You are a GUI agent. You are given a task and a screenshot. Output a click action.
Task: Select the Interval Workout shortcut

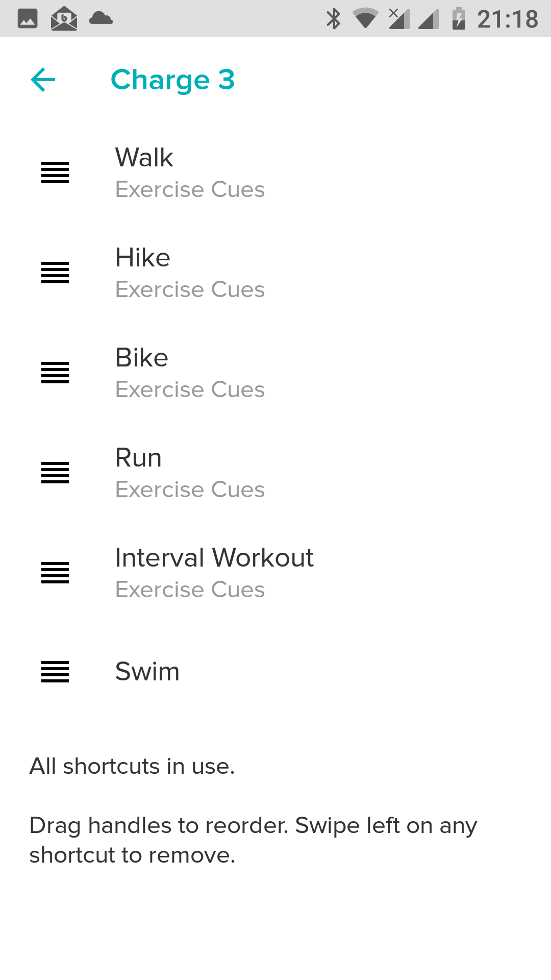tap(214, 557)
